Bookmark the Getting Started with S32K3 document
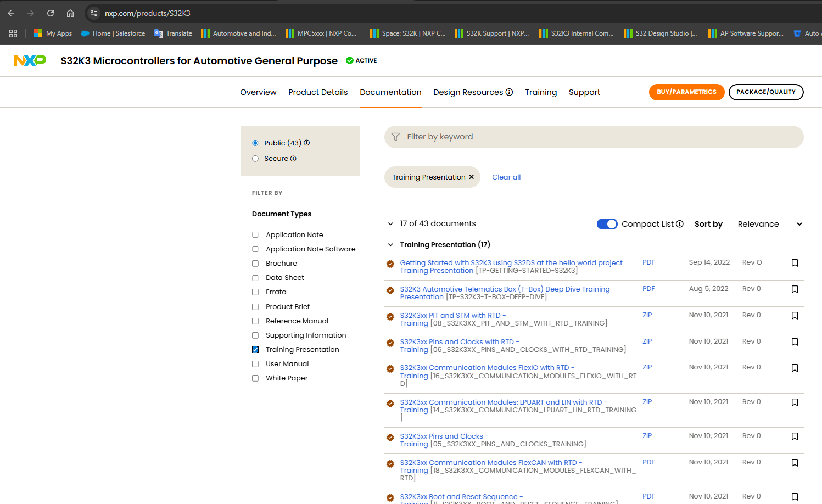Image resolution: width=822 pixels, height=504 pixels. [795, 263]
